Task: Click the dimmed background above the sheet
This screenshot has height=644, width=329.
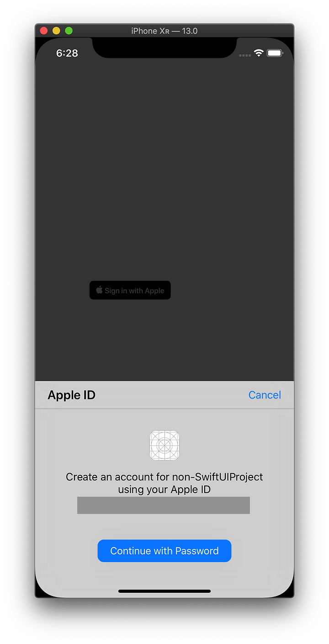Action: tap(164, 183)
